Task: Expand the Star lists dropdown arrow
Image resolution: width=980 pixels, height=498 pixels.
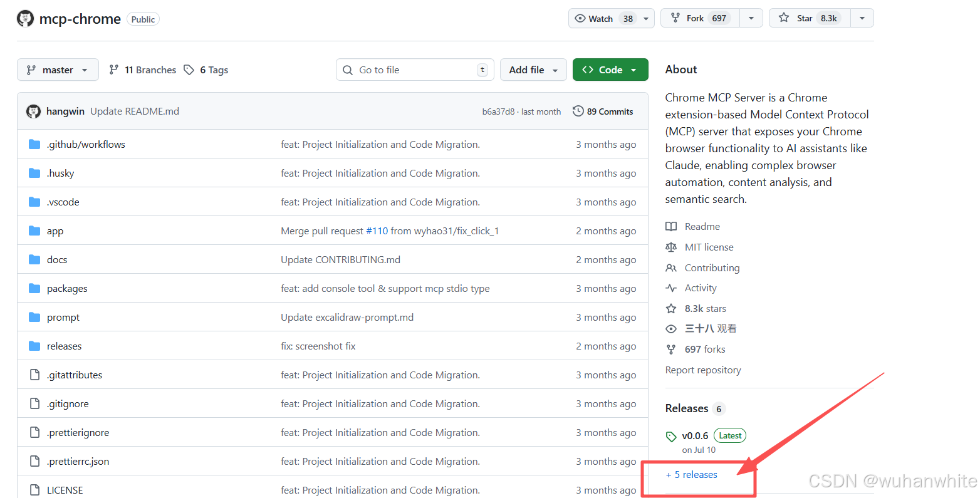Action: tap(862, 18)
